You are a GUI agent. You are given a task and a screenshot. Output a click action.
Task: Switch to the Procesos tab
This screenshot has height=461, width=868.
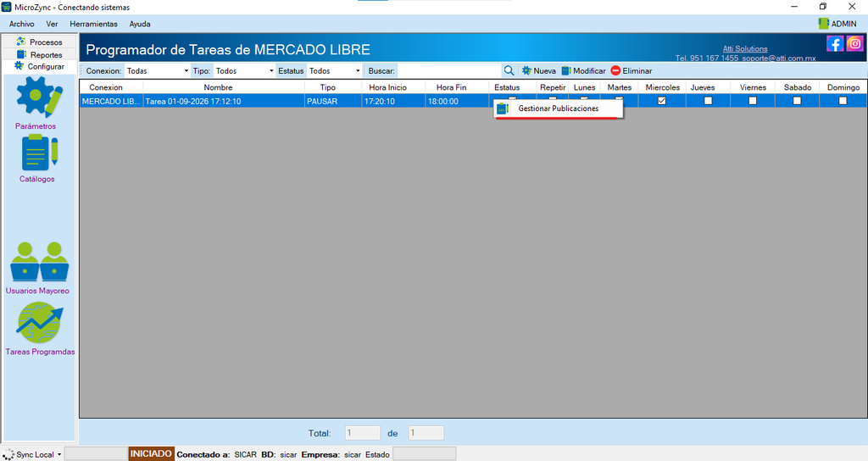tap(39, 42)
